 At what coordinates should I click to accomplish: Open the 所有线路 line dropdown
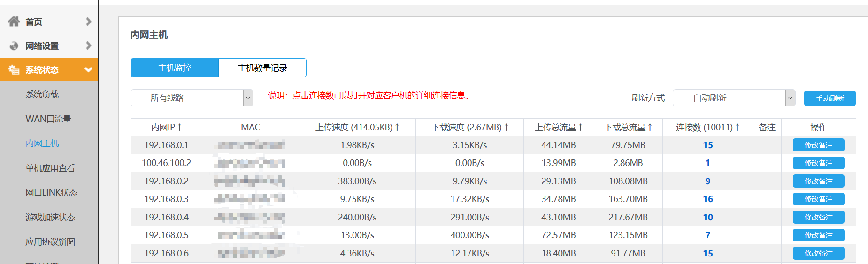tap(248, 98)
